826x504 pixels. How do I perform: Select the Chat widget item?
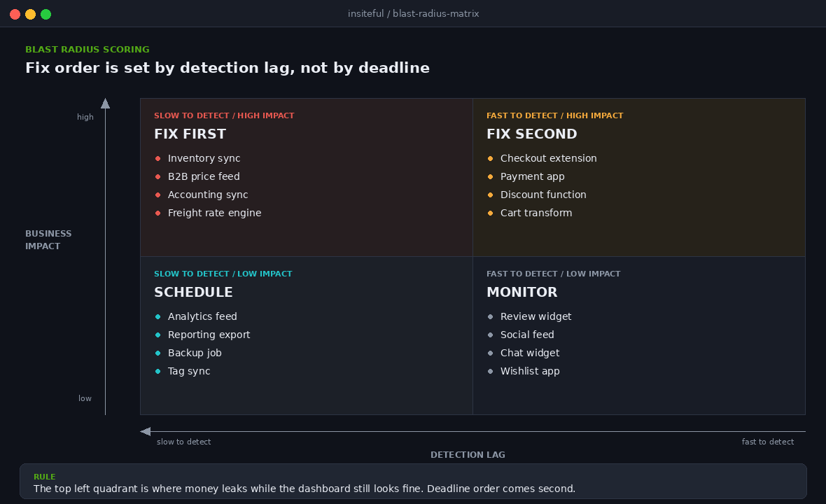[x=529, y=353]
